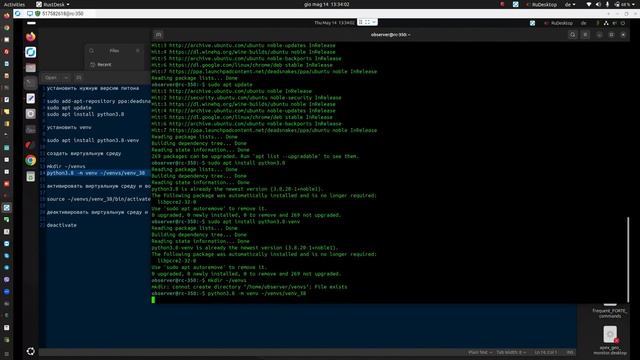Open the Activities overview

click(14, 4)
